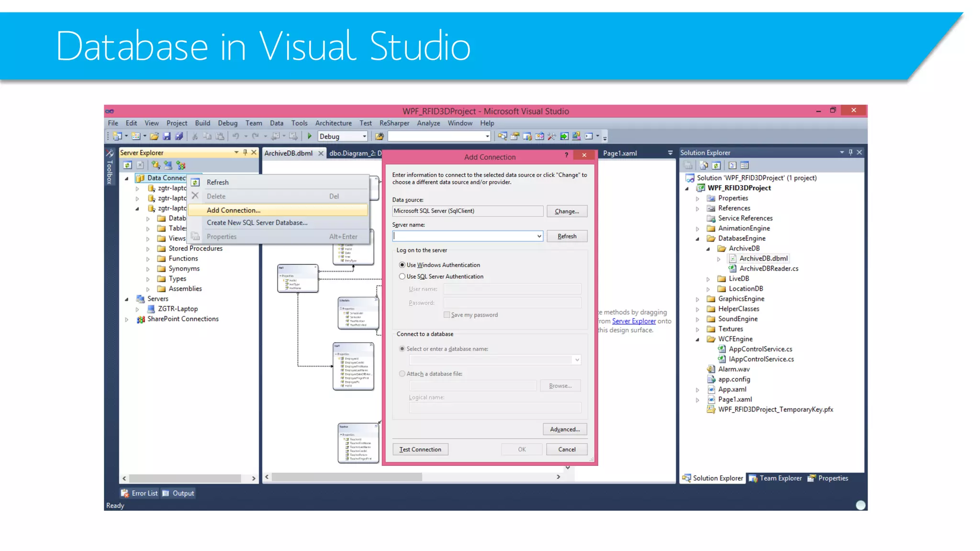Click the Copy icon in toolbar

207,136
